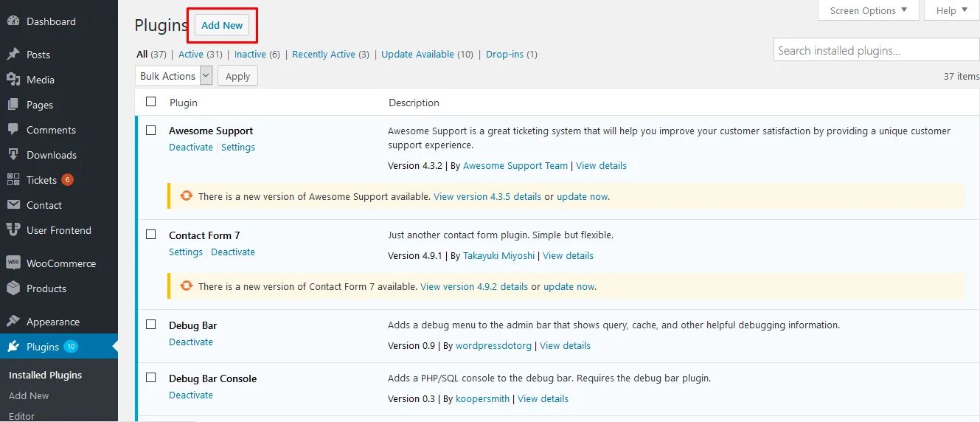
Task: Show Update Available plugins
Action: pyautogui.click(x=417, y=55)
